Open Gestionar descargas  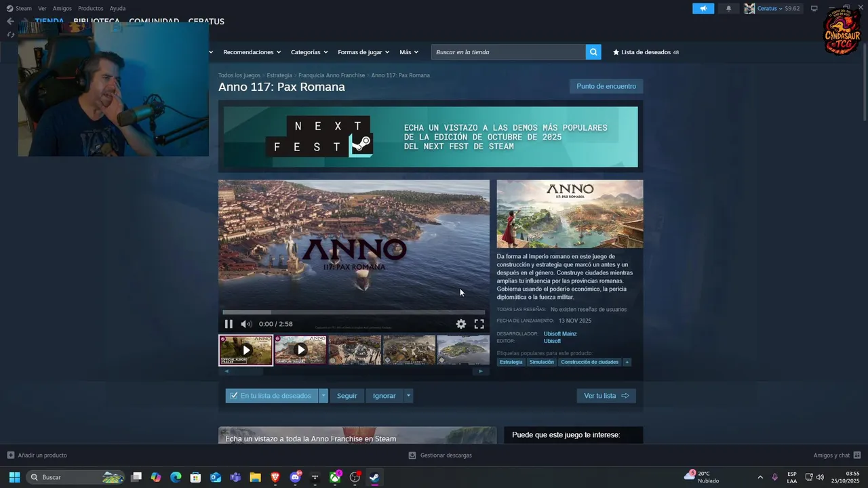(x=440, y=455)
